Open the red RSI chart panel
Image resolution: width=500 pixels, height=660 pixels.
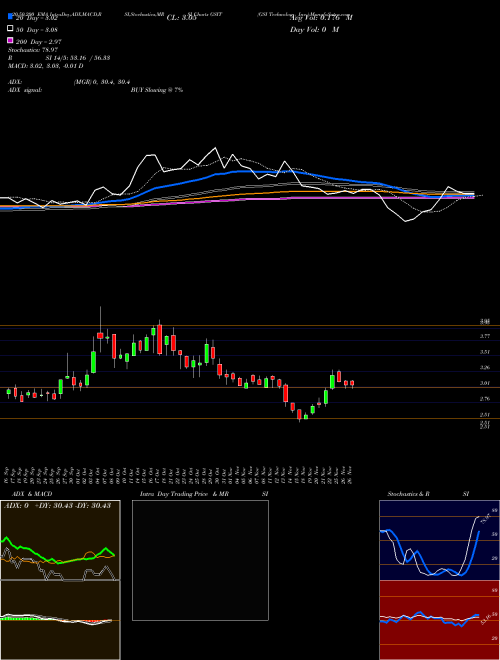(439, 620)
